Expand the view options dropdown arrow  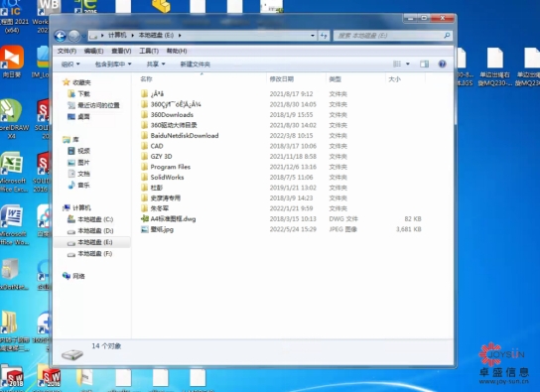[x=408, y=65]
